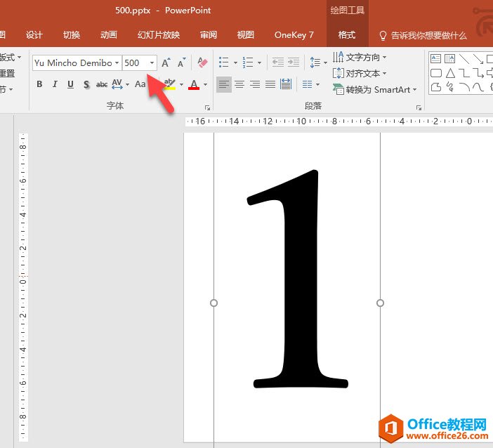This screenshot has height=448, width=493.
Task: Open the bullets list icon
Action: pyautogui.click(x=224, y=63)
